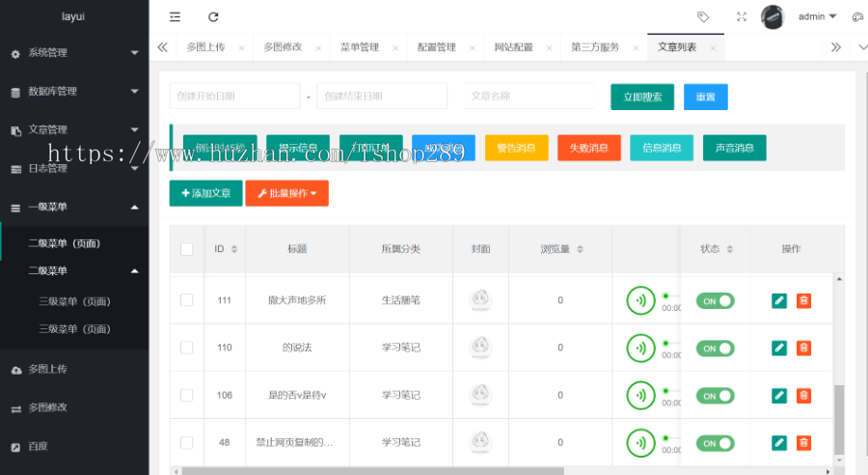Click the refresh icon in top bar
The image size is (868, 475).
213,16
